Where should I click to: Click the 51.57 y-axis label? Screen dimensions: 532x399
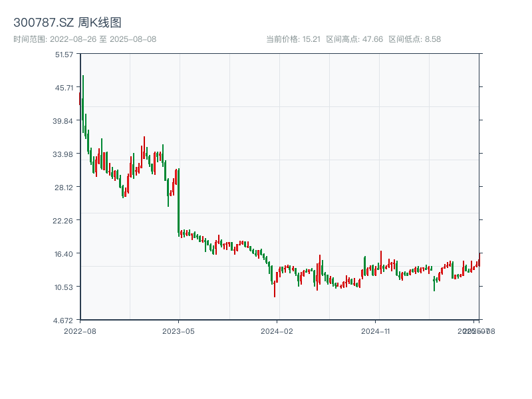(x=64, y=54)
